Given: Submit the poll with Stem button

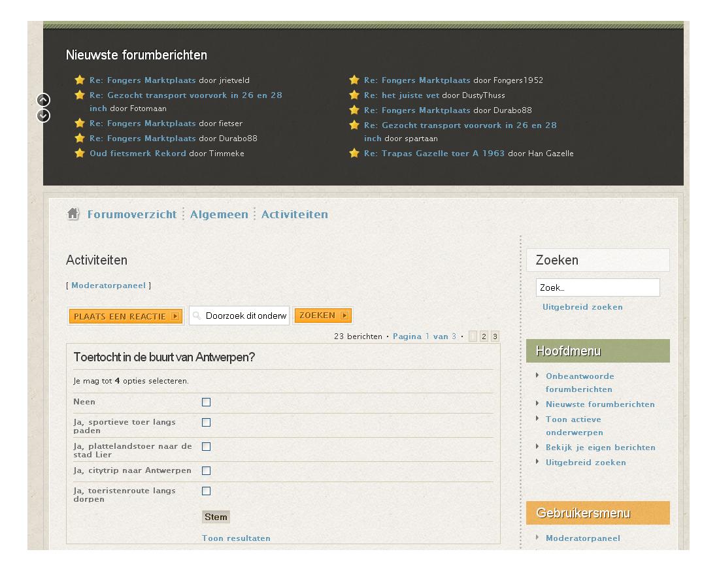Looking at the screenshot, I should tap(216, 517).
